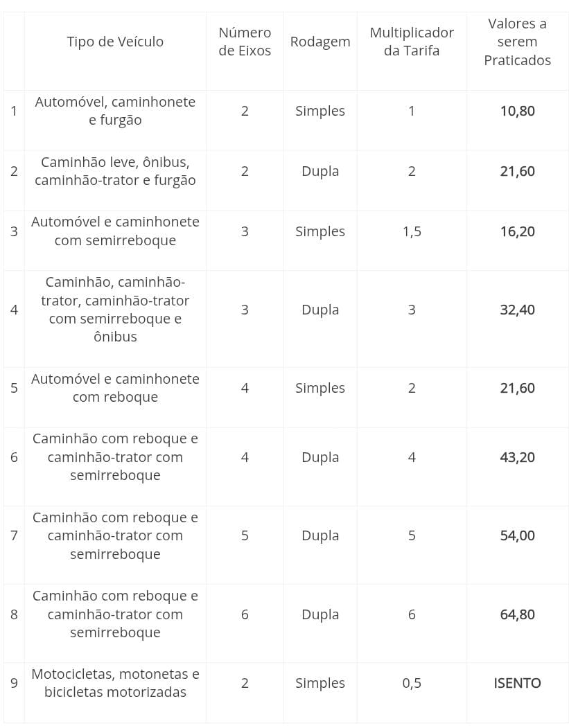Click the 32,40 tariff value
The image size is (569, 728).
point(517,310)
